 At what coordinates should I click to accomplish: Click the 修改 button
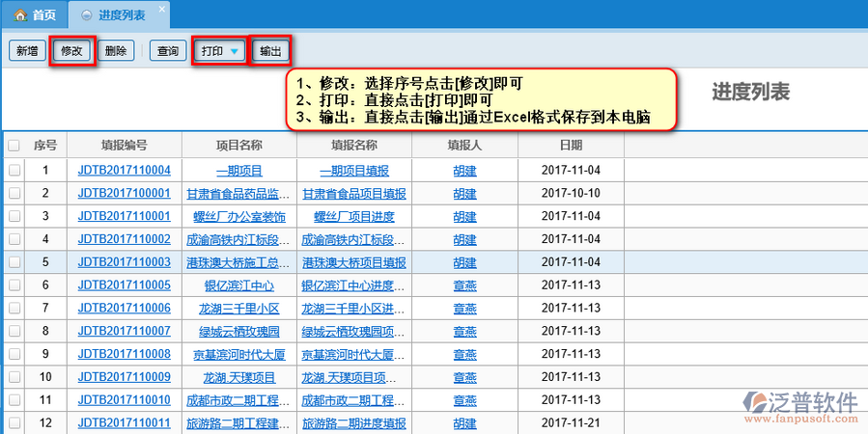72,51
